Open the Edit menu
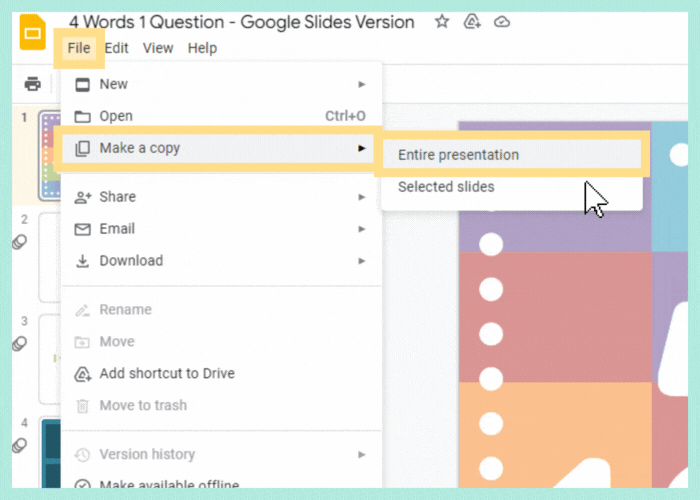Image resolution: width=700 pixels, height=500 pixels. tap(117, 48)
